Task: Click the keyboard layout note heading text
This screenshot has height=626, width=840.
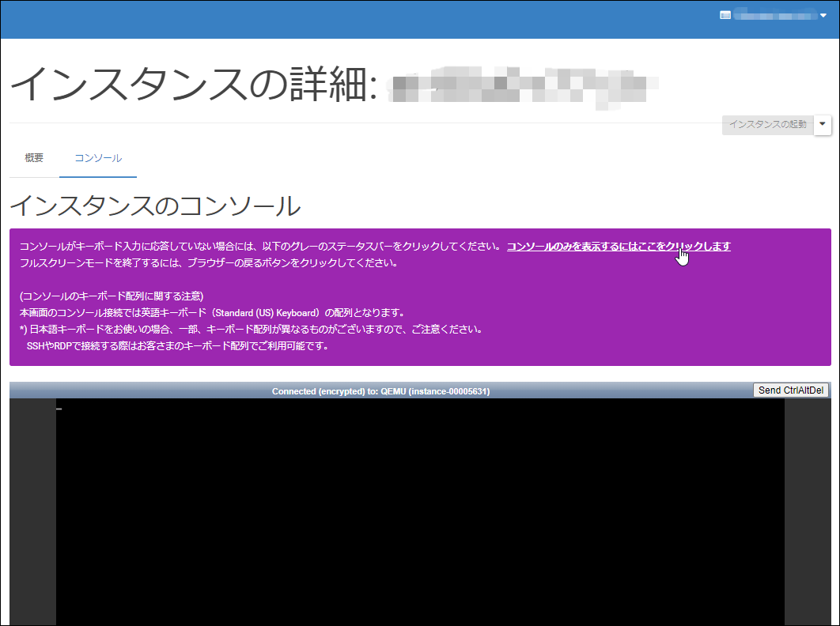Action: [112, 296]
